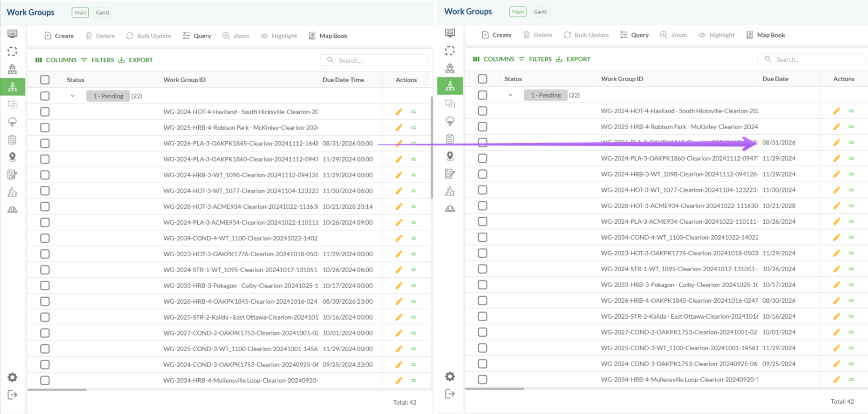Open settings gear in left panel sidebar

point(12,377)
